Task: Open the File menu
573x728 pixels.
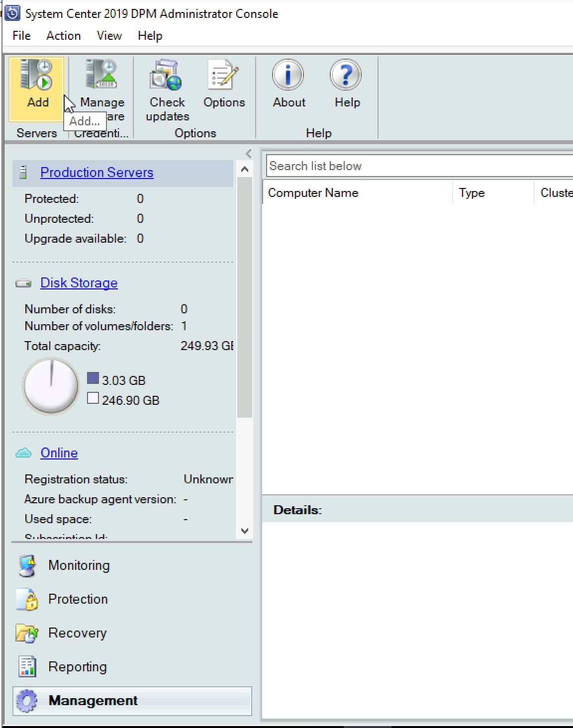Action: pos(21,36)
